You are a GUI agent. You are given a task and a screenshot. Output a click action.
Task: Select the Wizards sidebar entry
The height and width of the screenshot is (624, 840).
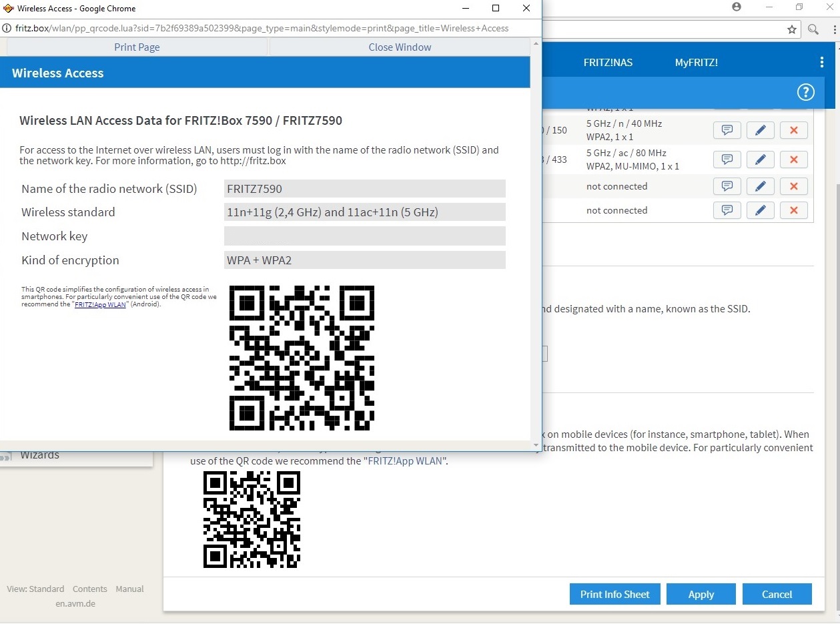click(40, 455)
